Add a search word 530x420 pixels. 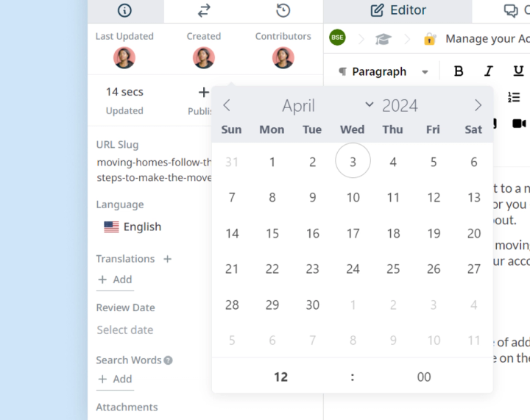coord(115,379)
